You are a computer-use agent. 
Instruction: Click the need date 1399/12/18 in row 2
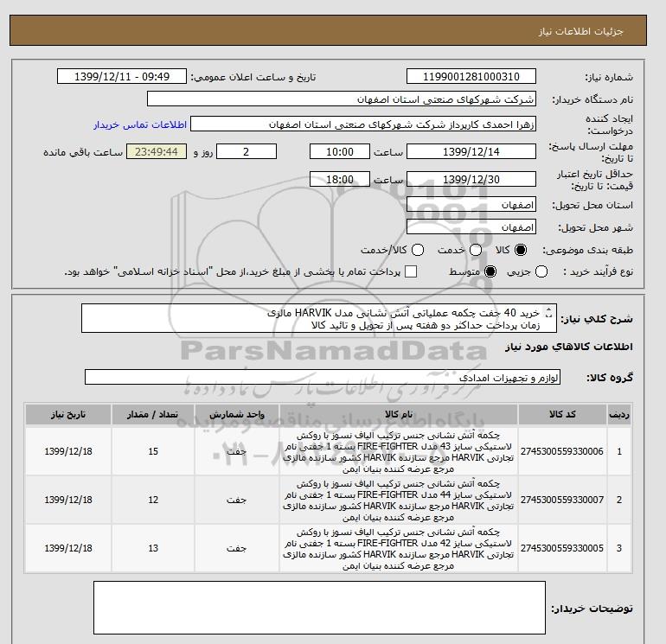pos(68,500)
